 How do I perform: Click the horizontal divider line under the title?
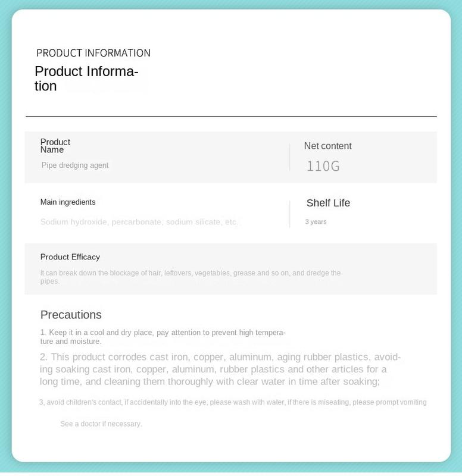[231, 116]
